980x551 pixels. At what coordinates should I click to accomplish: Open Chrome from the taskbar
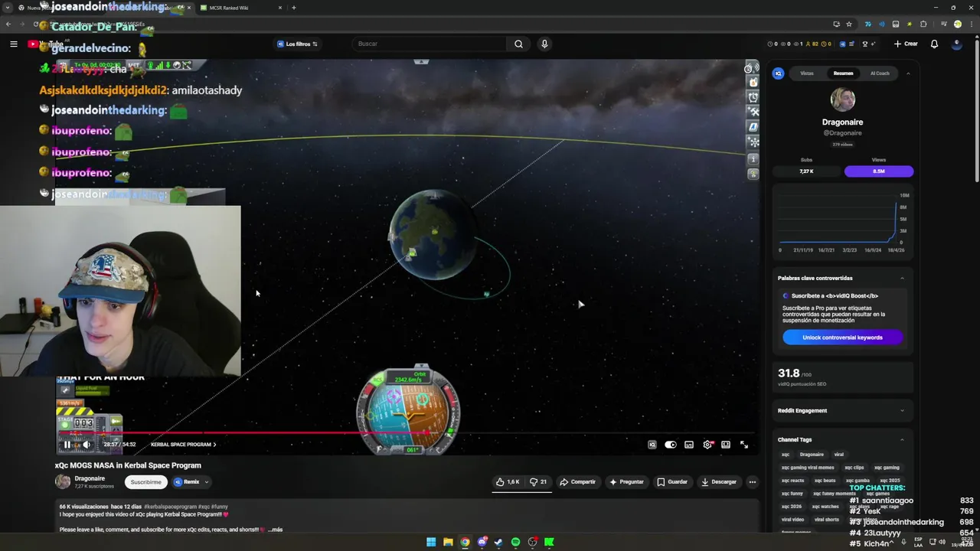tap(465, 542)
